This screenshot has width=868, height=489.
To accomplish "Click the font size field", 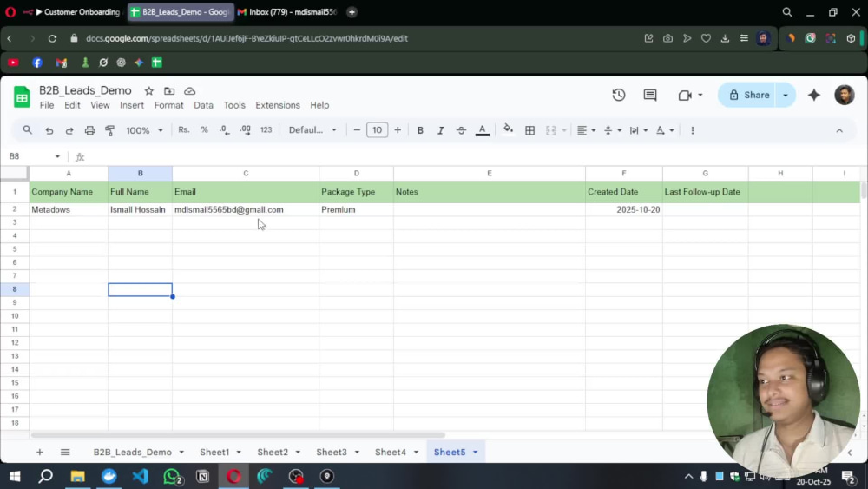I will click(377, 130).
